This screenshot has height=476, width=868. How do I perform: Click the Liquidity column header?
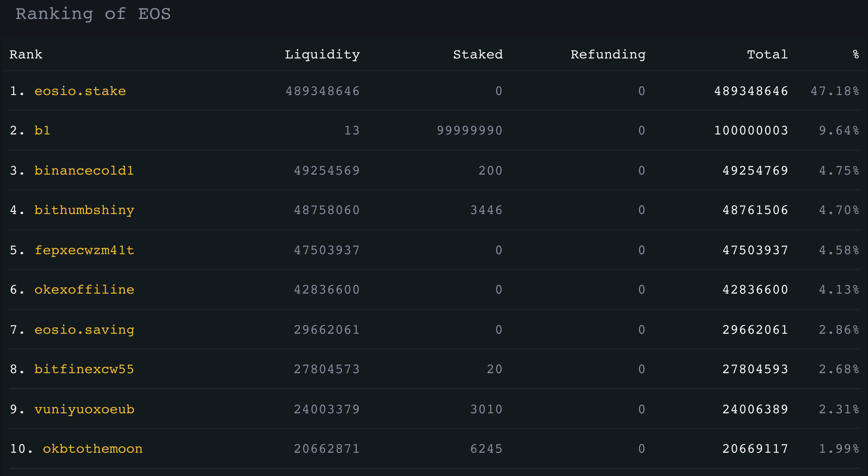(x=322, y=54)
